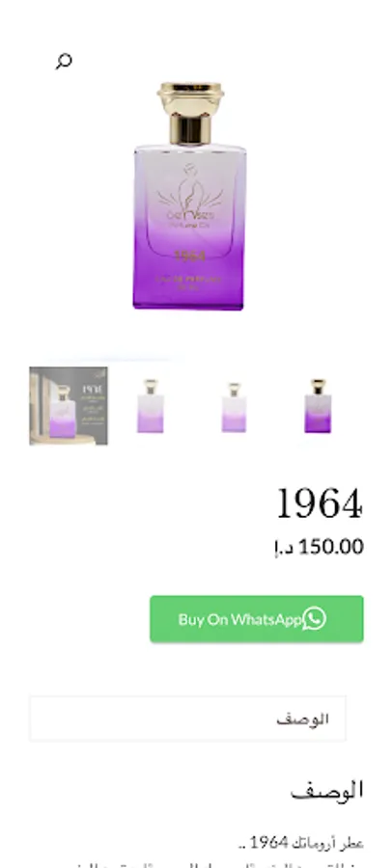The image size is (392, 868).
Task: Click the EAU DE PARFUM text on the bottle
Action: coord(188,279)
